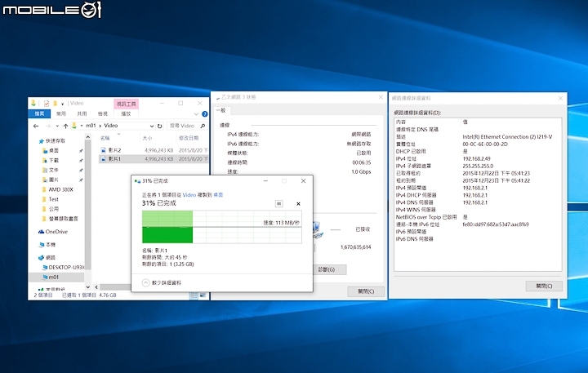Open the 常用 (Home) ribbon tab

click(x=60, y=113)
